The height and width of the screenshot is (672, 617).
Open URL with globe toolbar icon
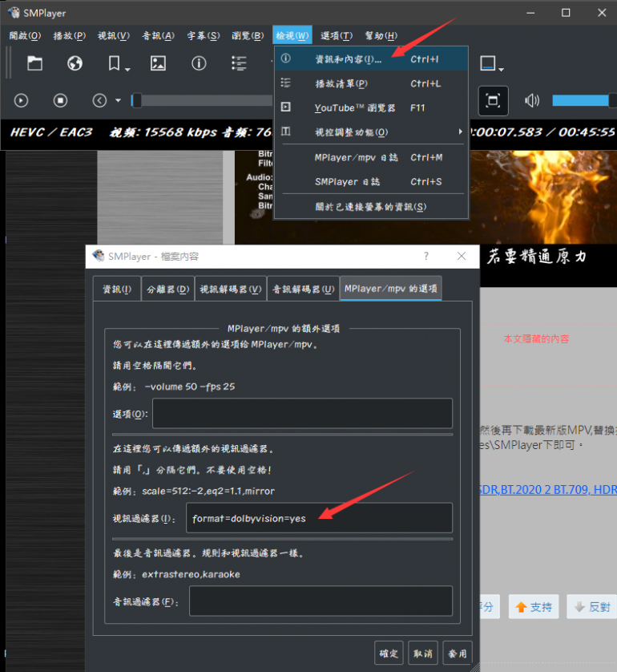[x=75, y=63]
